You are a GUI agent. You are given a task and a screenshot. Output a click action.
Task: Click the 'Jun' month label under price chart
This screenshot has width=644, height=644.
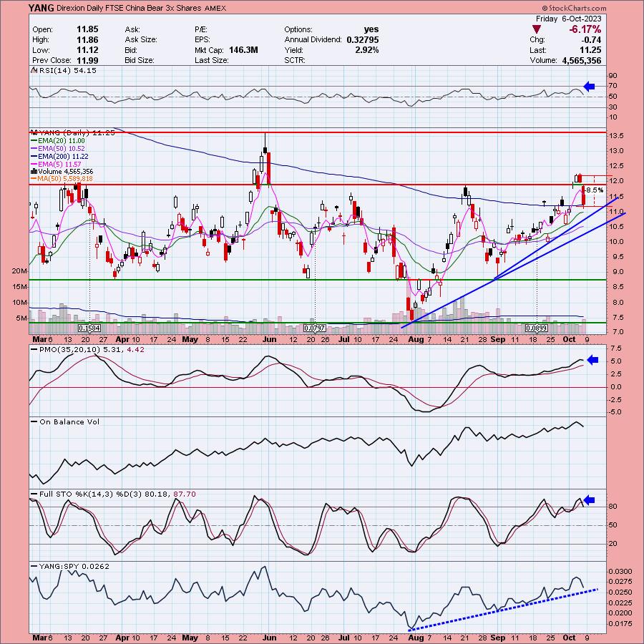pyautogui.click(x=270, y=340)
